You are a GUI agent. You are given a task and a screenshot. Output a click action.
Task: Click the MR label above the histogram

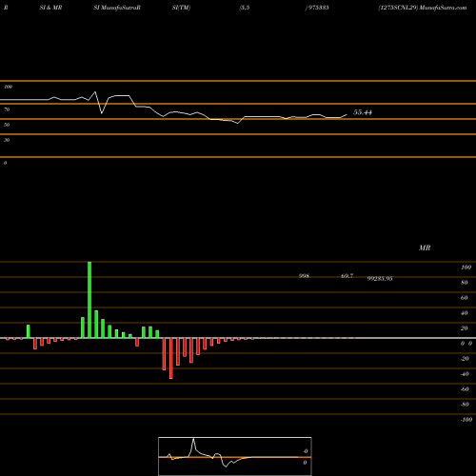[x=425, y=248]
